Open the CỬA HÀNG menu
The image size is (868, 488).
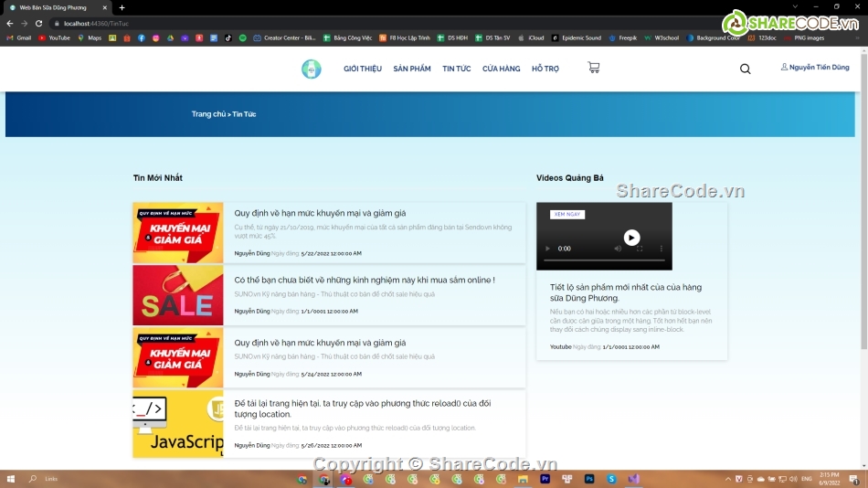click(x=501, y=69)
